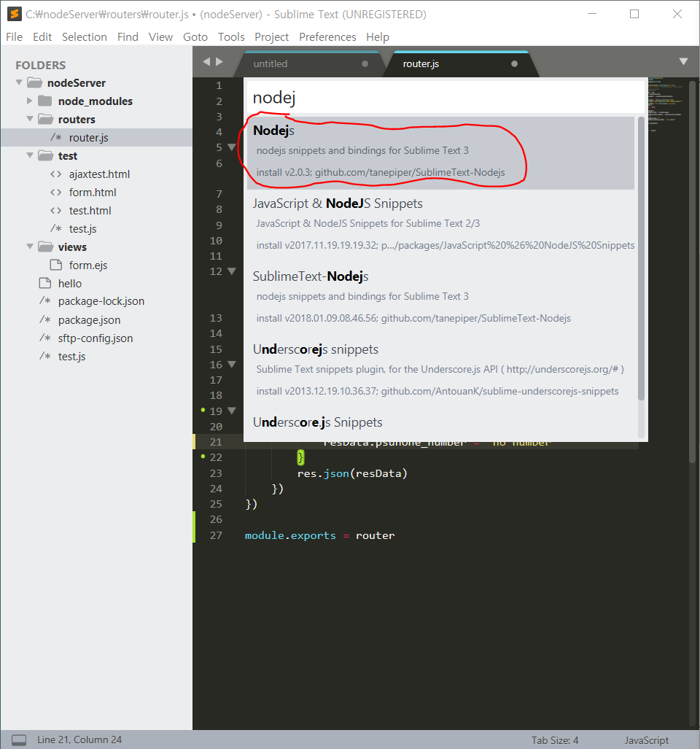This screenshot has width=700, height=749.
Task: Fold code block at line 19
Action: [232, 411]
